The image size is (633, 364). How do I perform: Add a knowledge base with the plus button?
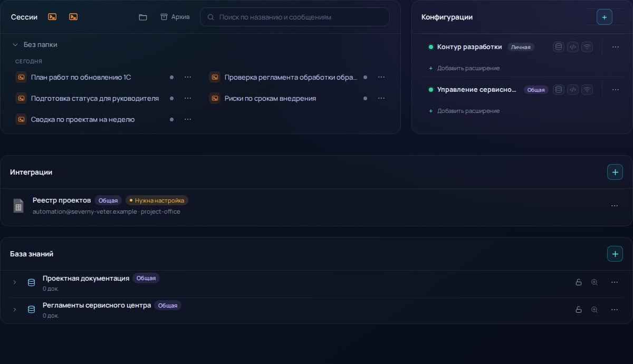coord(615,254)
